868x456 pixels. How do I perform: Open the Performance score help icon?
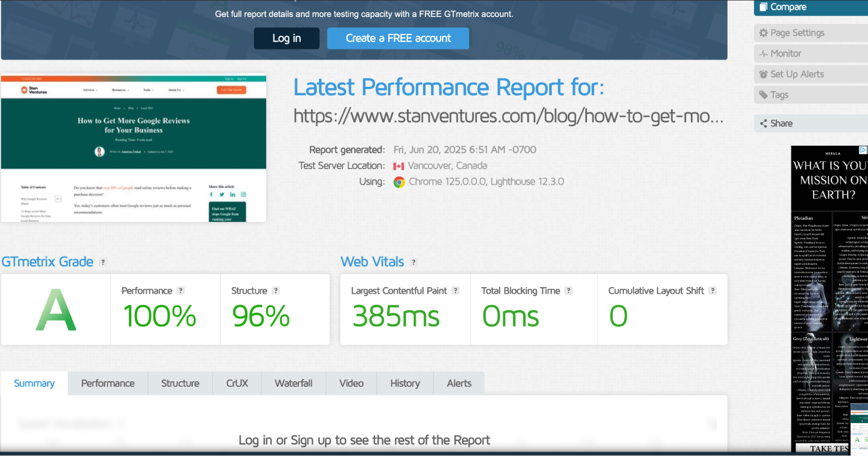181,291
